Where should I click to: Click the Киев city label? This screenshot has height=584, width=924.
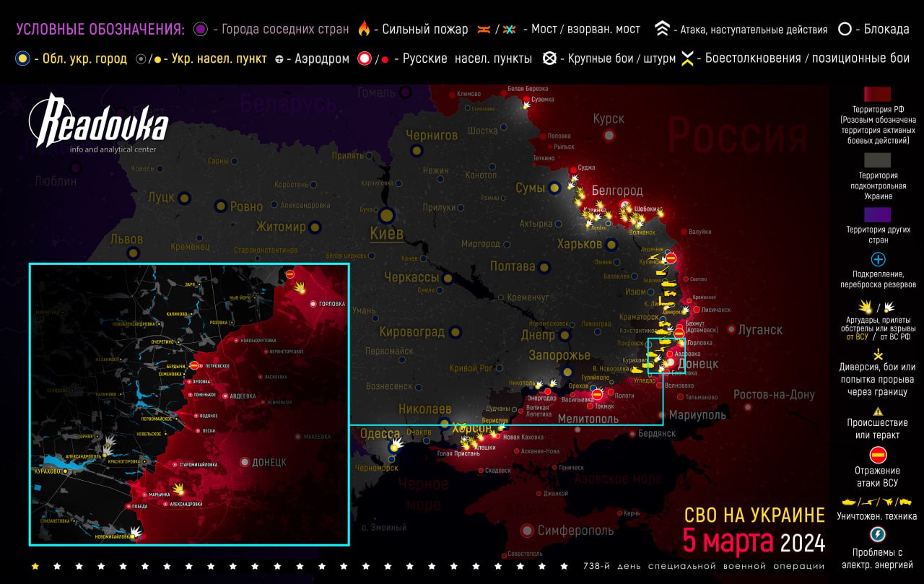coord(386,233)
